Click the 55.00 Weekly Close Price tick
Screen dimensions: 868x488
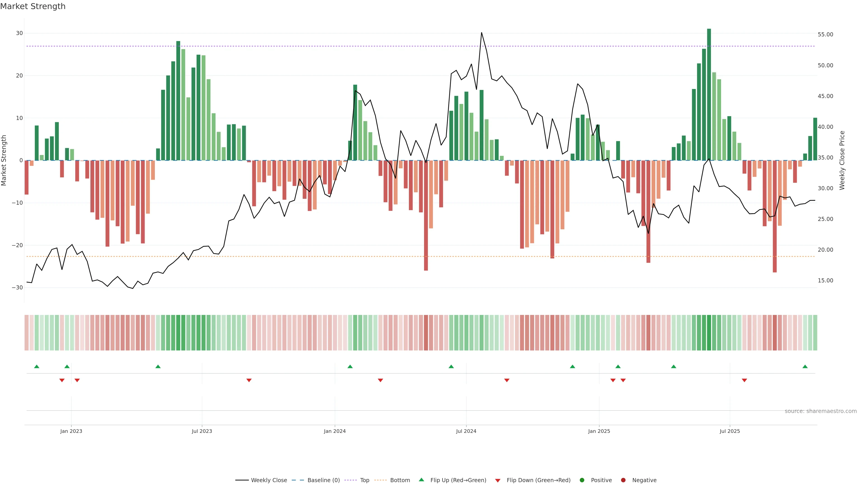point(825,35)
